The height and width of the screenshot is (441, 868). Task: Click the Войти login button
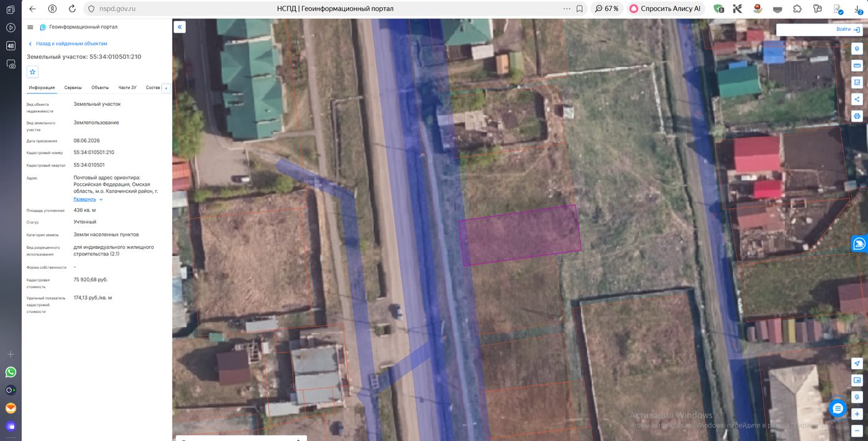848,29
